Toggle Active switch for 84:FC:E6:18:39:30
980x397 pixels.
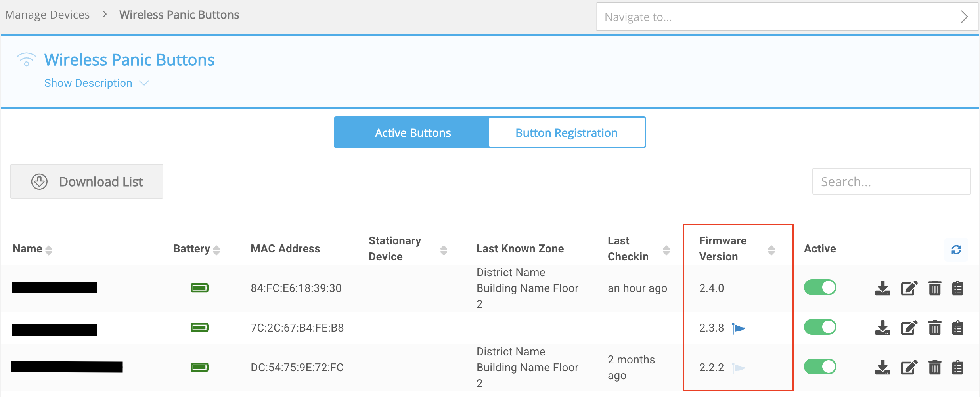click(820, 287)
